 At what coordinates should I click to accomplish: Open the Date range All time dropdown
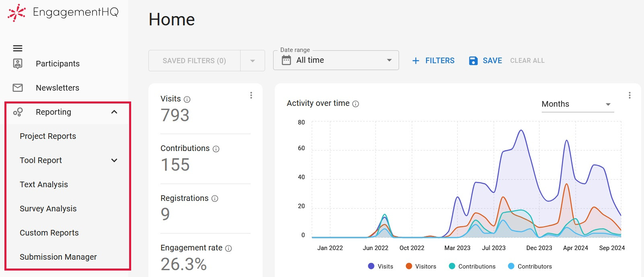tap(336, 60)
